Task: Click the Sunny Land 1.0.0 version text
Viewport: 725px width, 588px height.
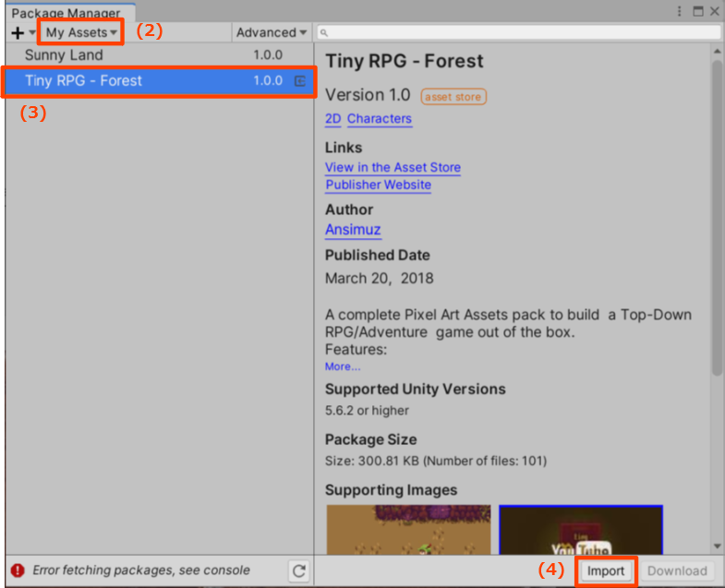Action: tap(268, 55)
